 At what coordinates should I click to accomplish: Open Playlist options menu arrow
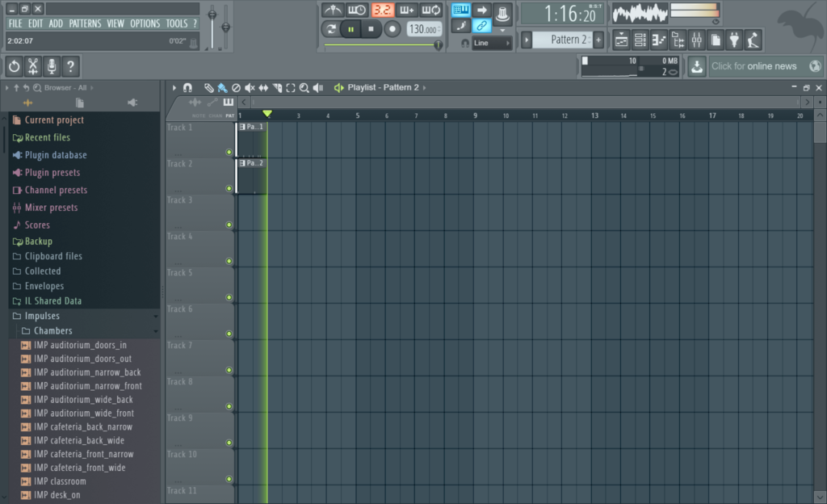174,88
